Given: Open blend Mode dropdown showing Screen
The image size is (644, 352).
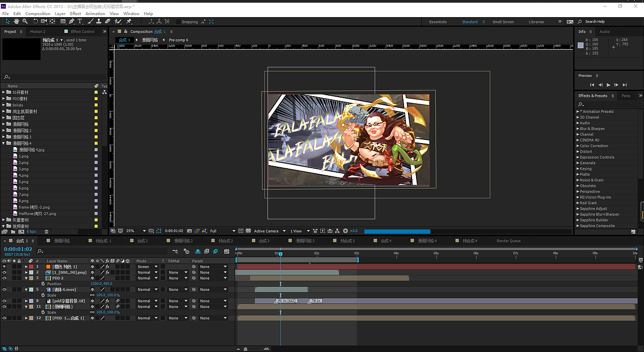Looking at the screenshot, I should (x=147, y=267).
